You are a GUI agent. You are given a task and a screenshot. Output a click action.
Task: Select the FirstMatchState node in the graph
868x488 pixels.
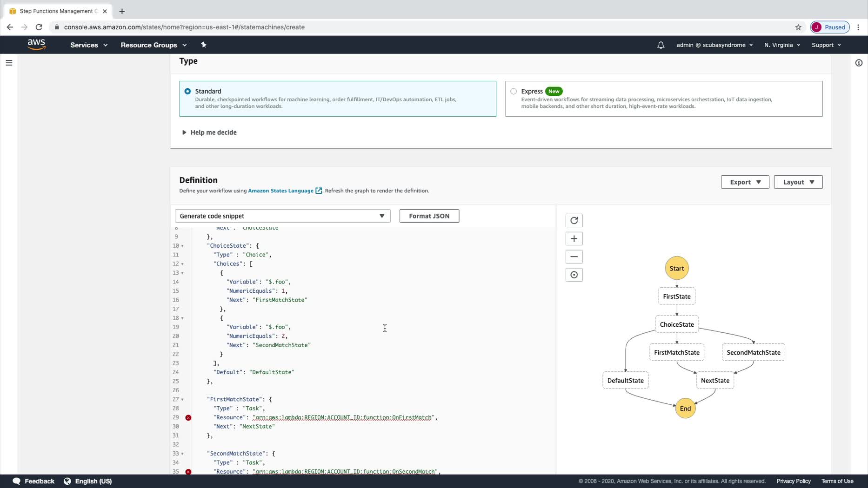[676, 352]
